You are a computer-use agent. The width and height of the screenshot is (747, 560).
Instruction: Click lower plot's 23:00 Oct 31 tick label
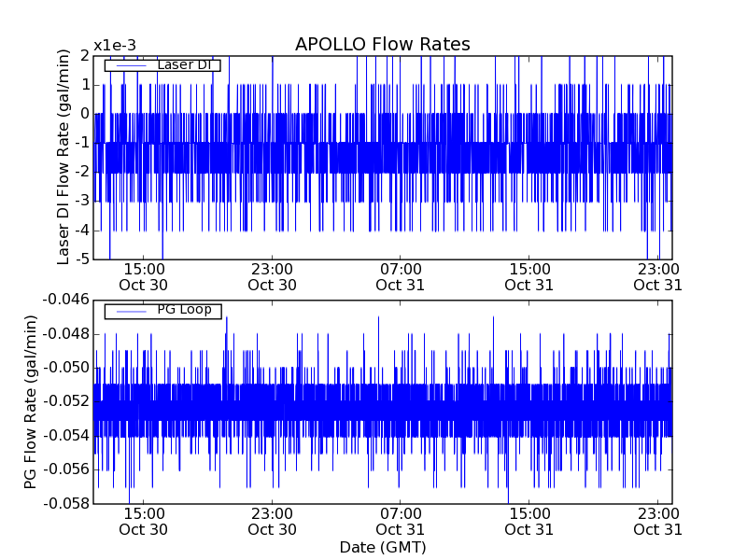pyautogui.click(x=656, y=521)
